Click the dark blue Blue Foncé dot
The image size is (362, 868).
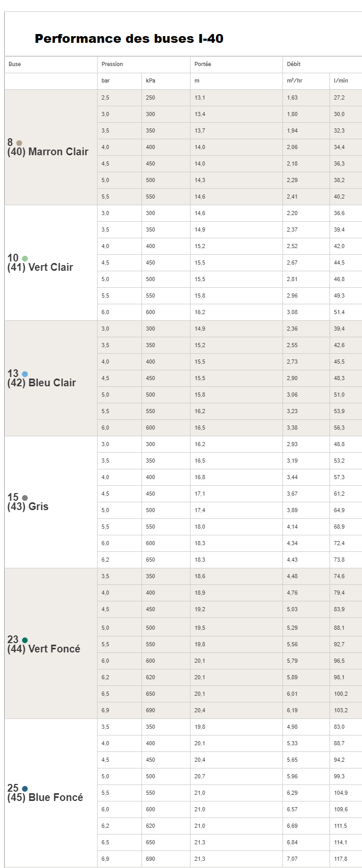coord(25,789)
